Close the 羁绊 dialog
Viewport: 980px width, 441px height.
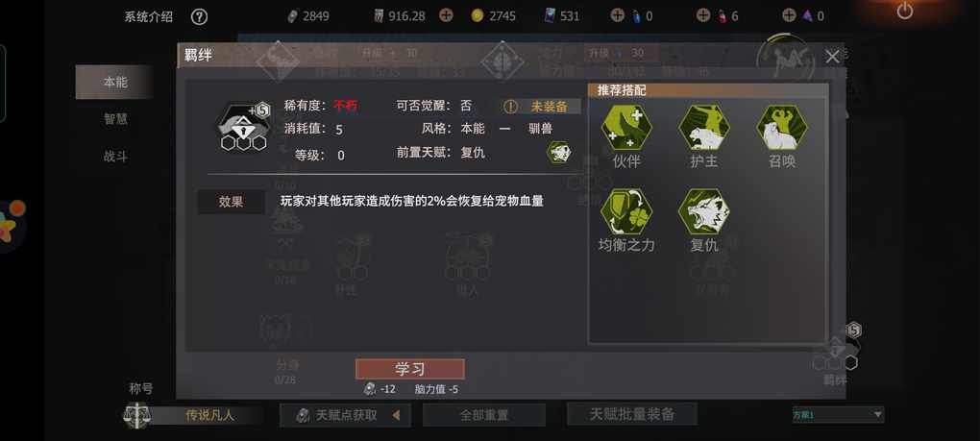(832, 57)
